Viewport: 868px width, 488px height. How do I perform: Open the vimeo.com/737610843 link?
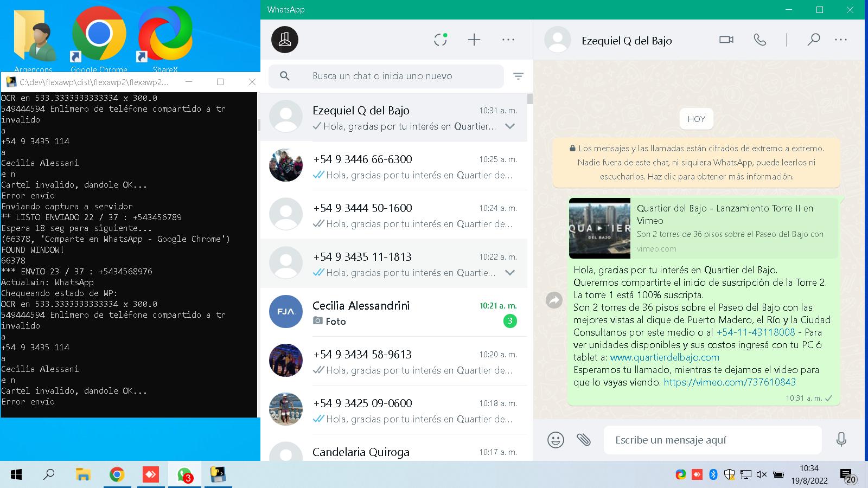point(730,382)
